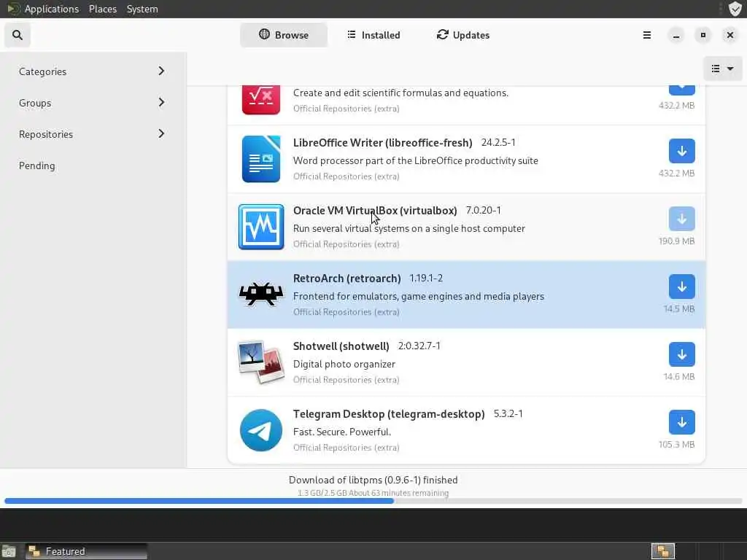Select Telegram Desktop (telegram-desktop) title

[x=389, y=414]
